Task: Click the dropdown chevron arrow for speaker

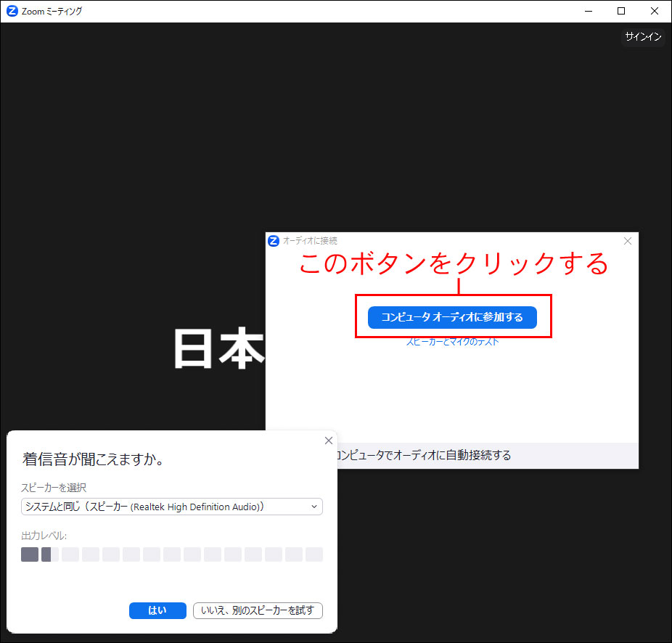Action: (x=314, y=507)
